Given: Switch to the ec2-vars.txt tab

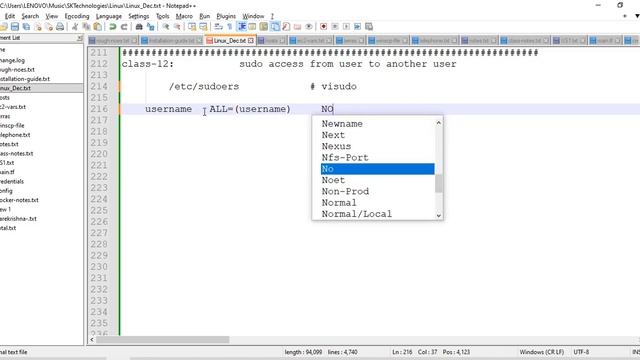Looking at the screenshot, I should [x=311, y=40].
